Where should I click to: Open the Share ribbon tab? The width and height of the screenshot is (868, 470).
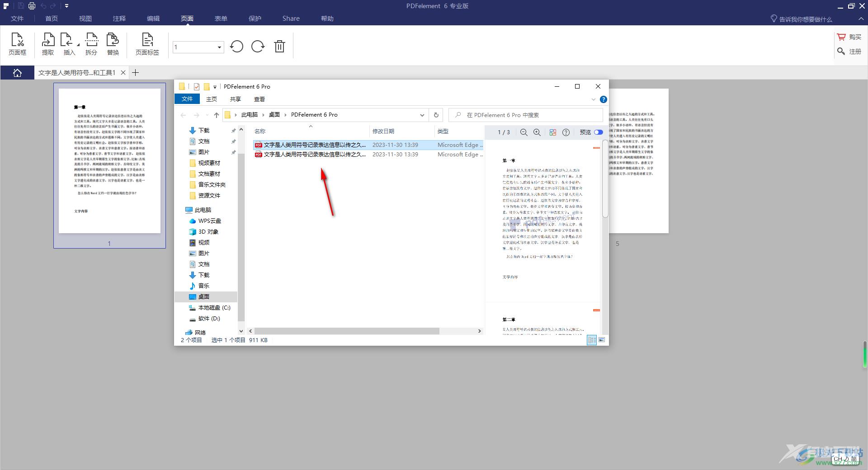291,19
